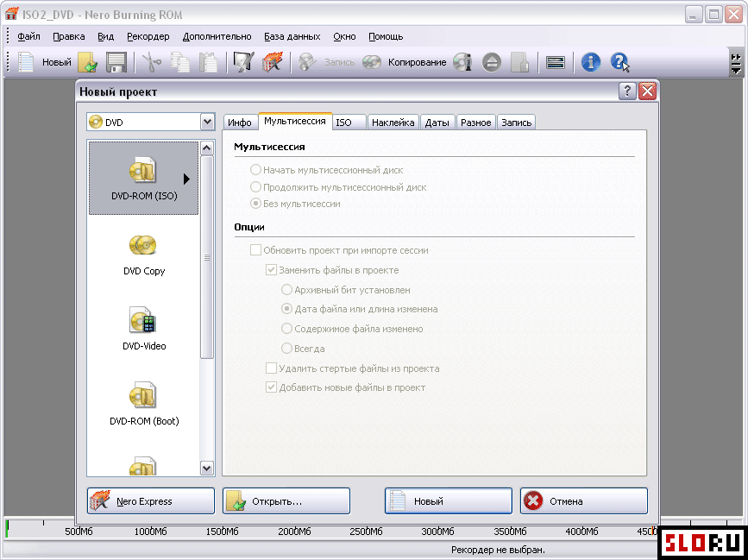Click the project list scroll up arrow
The height and width of the screenshot is (560, 748).
[206, 148]
